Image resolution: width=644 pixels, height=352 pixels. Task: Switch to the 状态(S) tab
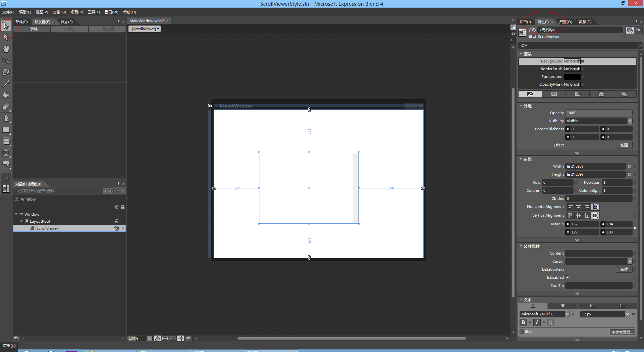(66, 22)
